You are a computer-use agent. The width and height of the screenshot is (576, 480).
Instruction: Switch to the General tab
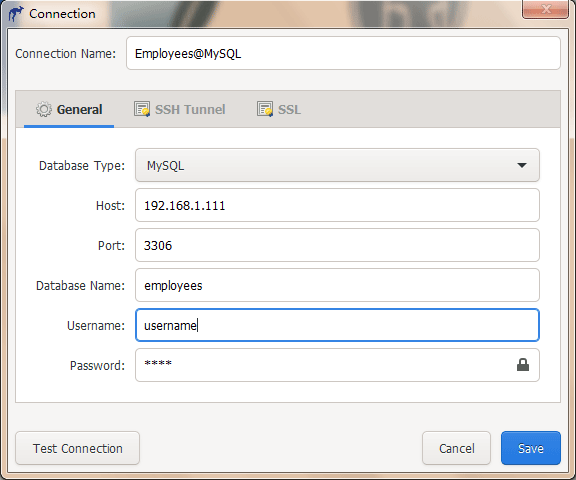coord(69,109)
